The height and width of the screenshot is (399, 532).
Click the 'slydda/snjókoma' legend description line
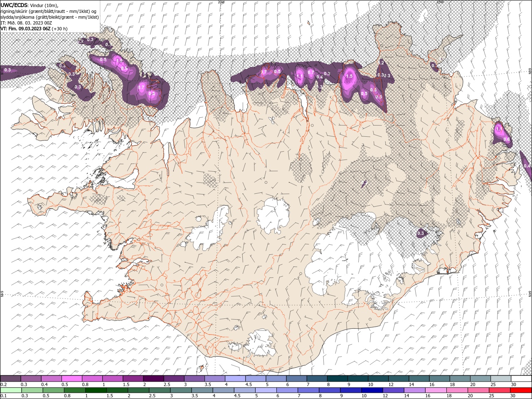(49, 17)
